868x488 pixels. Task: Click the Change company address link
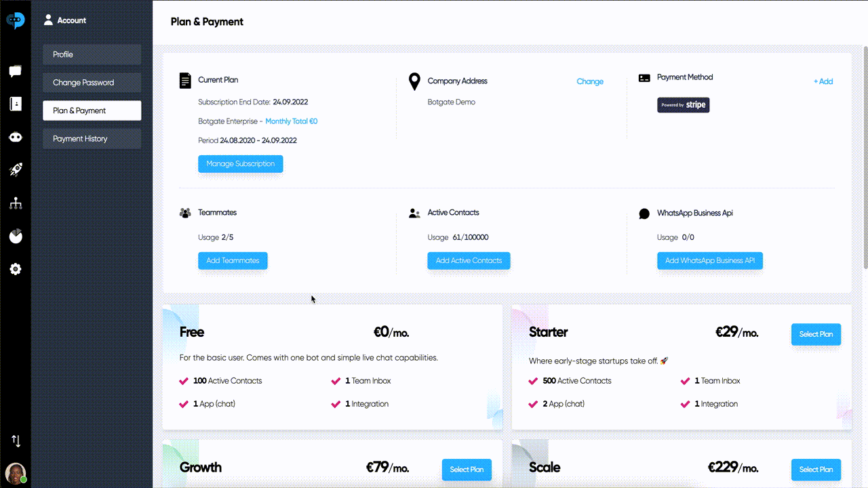point(590,81)
